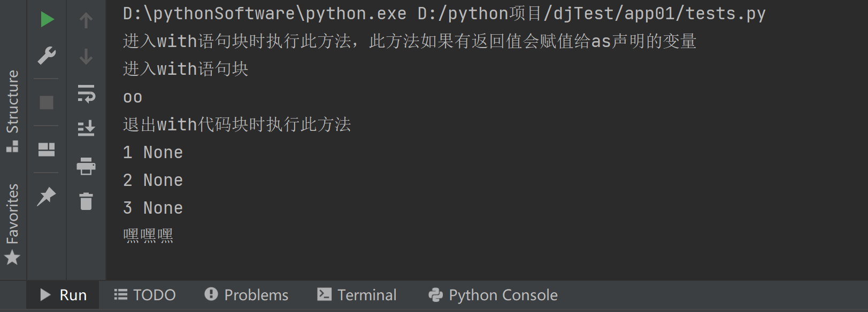The width and height of the screenshot is (868, 312).
Task: Toggle Scroll to End of output
Action: [x=86, y=128]
